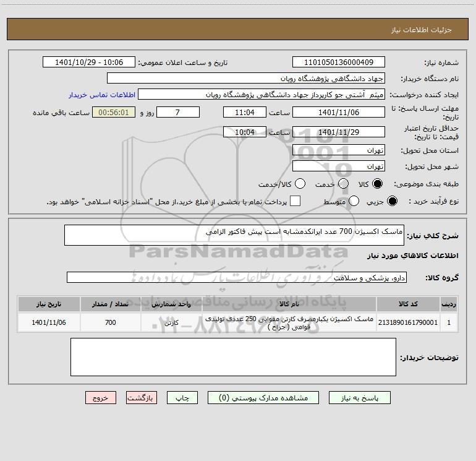Image resolution: width=476 pixels, height=461 pixels.
Task: Click the چاپ button
Action: pyautogui.click(x=182, y=398)
